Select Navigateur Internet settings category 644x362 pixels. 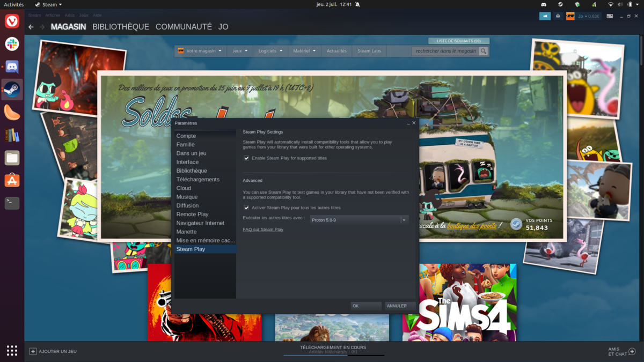point(205,223)
